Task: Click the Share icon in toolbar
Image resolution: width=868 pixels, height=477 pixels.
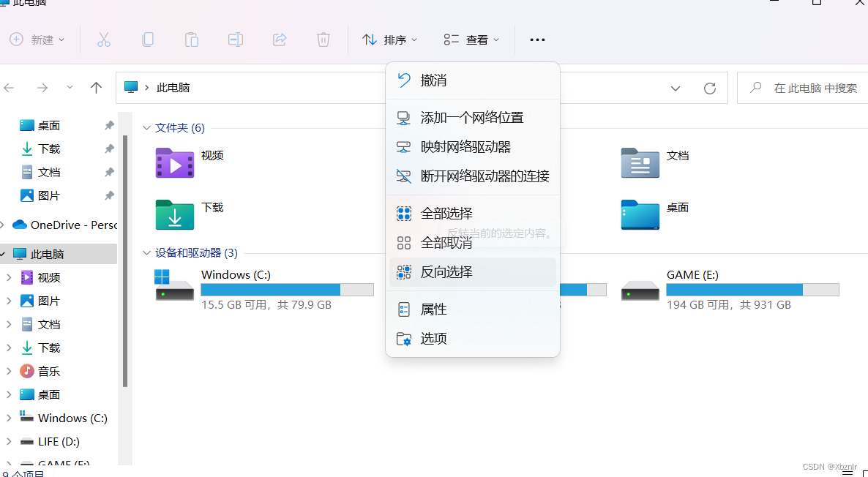Action: pyautogui.click(x=280, y=40)
